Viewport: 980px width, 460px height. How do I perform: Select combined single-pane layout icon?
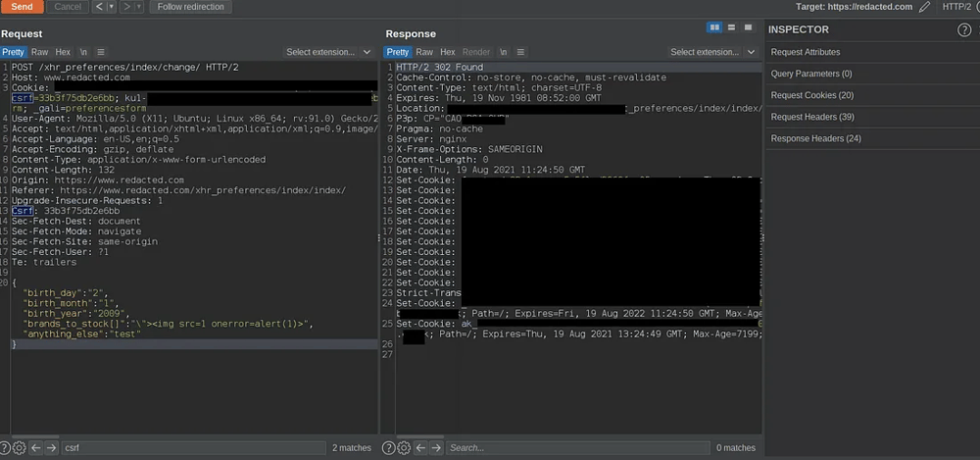click(x=748, y=27)
